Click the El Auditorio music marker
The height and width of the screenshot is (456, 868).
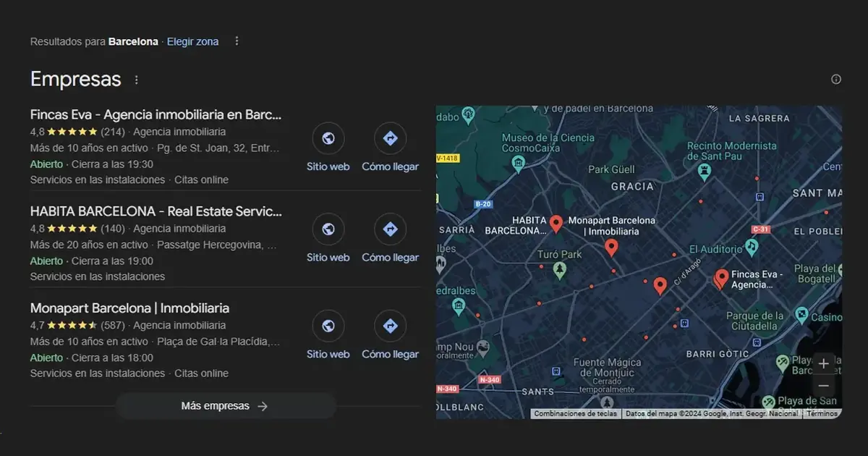(752, 247)
